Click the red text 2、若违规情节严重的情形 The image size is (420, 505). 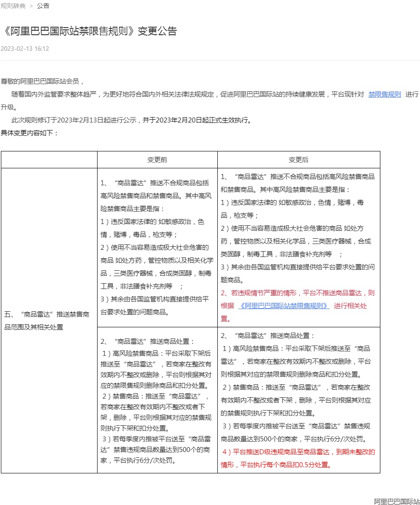point(298,305)
